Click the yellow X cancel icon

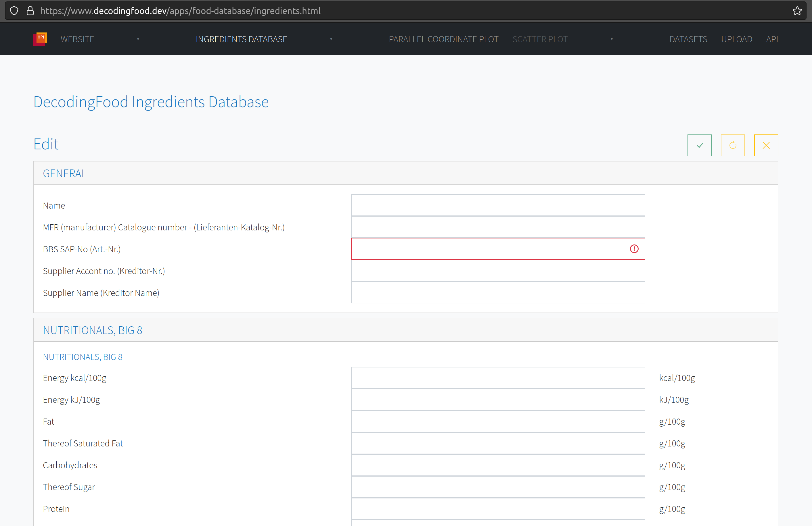766,145
